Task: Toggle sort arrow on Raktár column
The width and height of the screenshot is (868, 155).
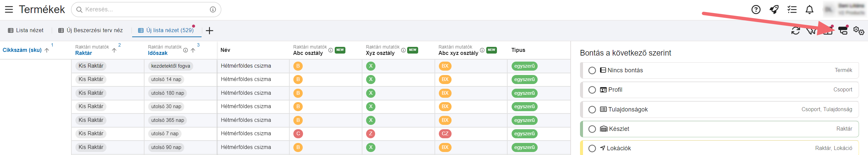Action: point(114,50)
